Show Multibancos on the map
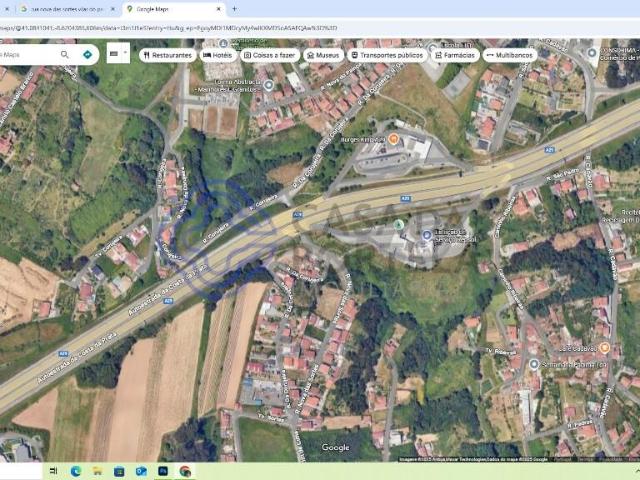640x480 pixels. (x=509, y=55)
